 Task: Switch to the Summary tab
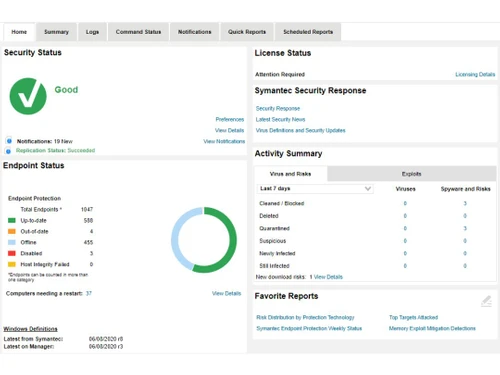(56, 32)
